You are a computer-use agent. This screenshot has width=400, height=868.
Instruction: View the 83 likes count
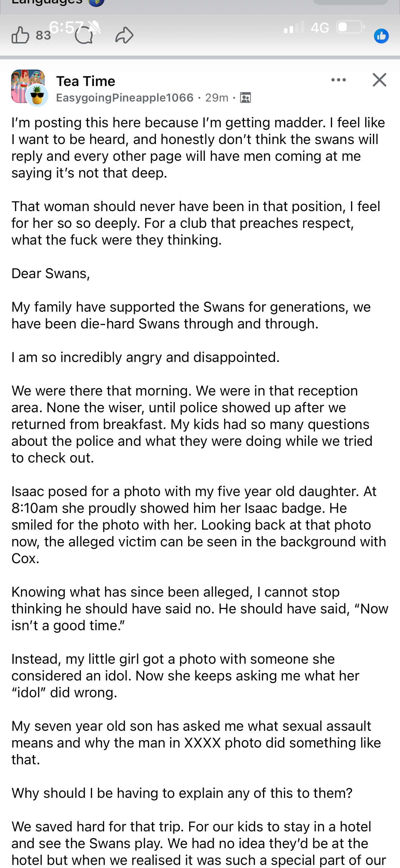(x=43, y=35)
